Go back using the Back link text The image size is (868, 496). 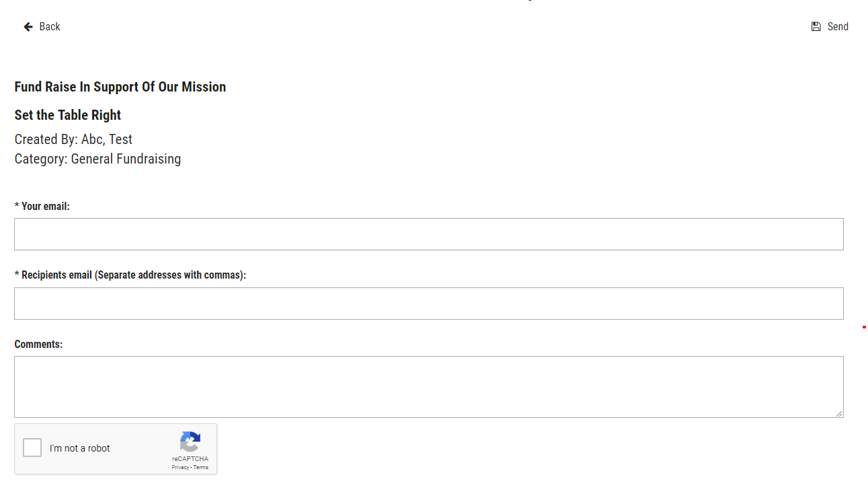(x=50, y=27)
